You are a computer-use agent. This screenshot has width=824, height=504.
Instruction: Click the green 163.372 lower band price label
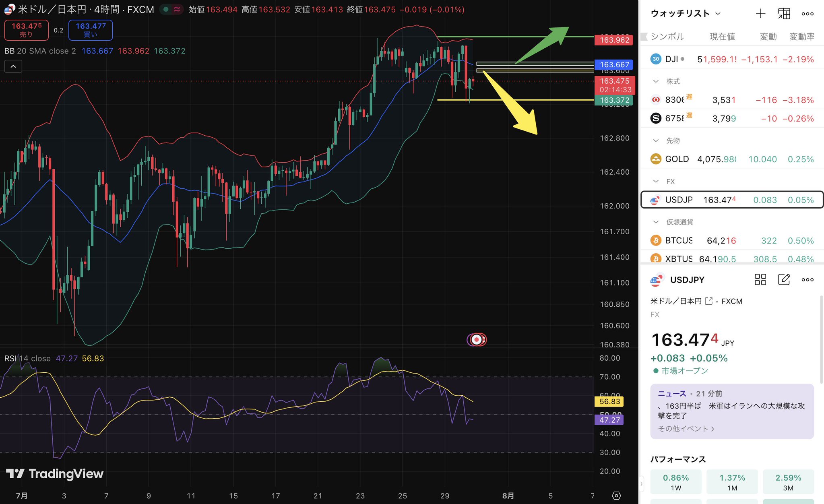pyautogui.click(x=614, y=100)
